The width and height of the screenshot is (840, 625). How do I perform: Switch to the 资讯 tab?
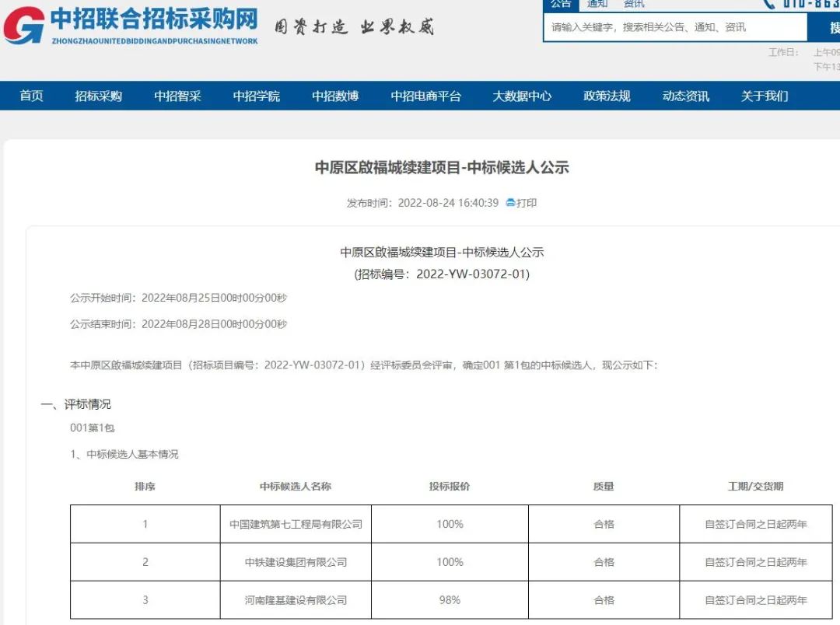click(632, 4)
